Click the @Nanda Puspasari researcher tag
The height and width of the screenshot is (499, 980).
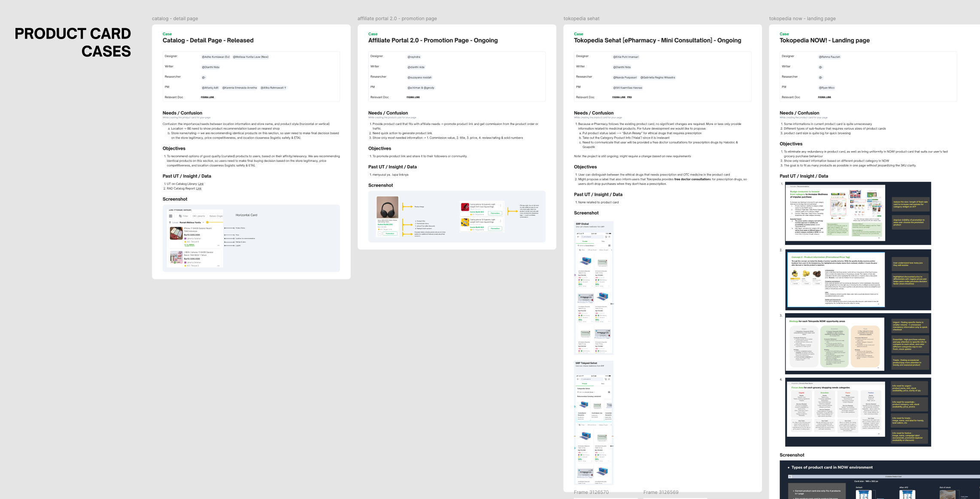625,78
